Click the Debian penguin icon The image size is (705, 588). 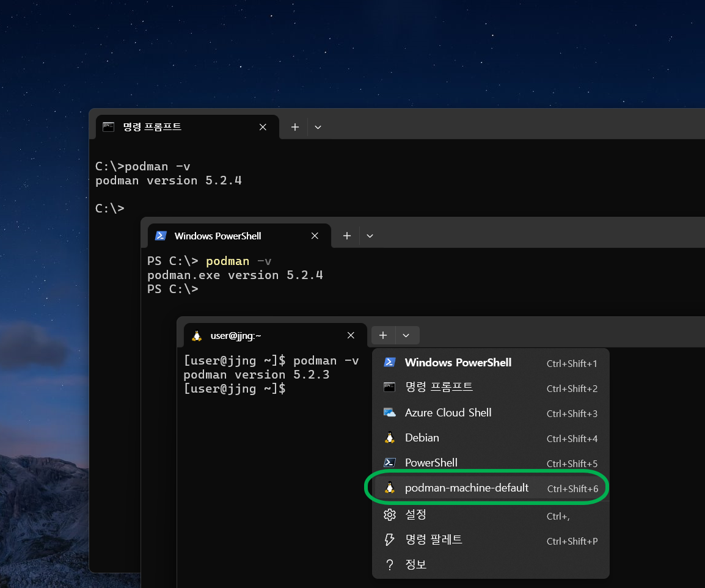click(390, 437)
